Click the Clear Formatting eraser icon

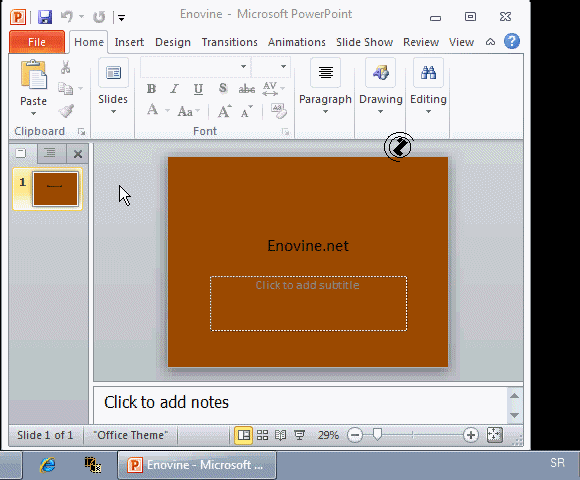(x=278, y=111)
